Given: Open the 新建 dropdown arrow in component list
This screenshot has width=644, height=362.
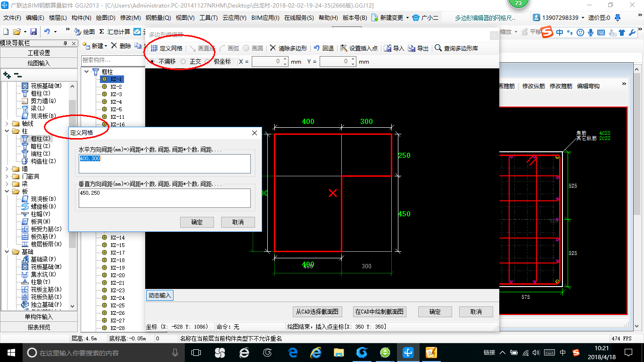Looking at the screenshot, I should tap(106, 46).
